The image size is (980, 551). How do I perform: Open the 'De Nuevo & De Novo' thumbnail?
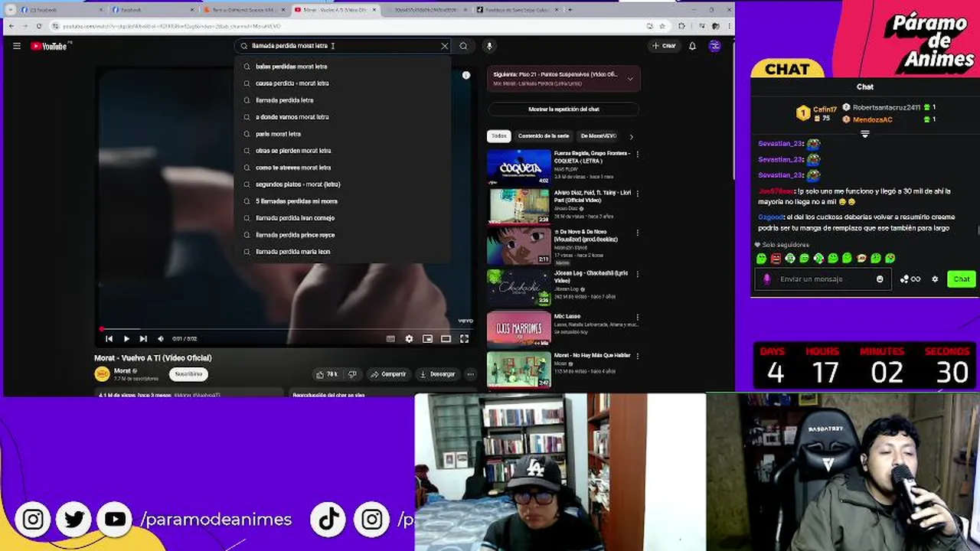point(519,246)
